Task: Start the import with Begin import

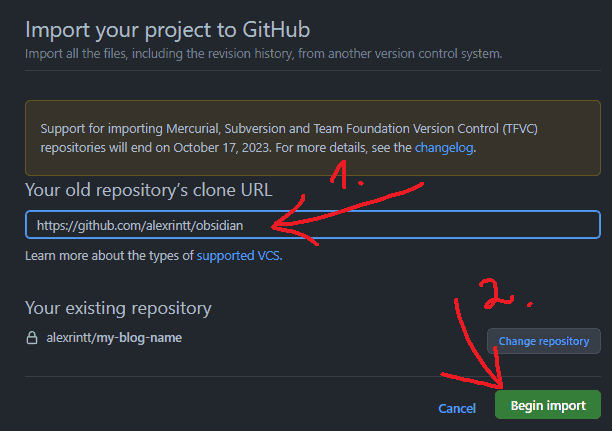Action: 547,406
